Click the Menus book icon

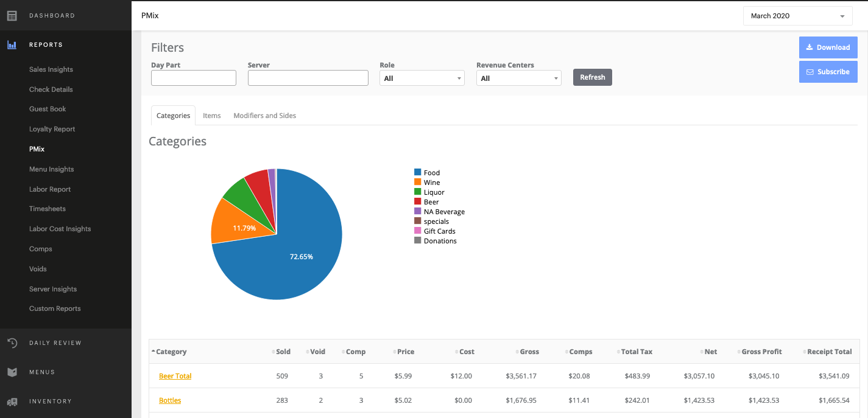(12, 372)
